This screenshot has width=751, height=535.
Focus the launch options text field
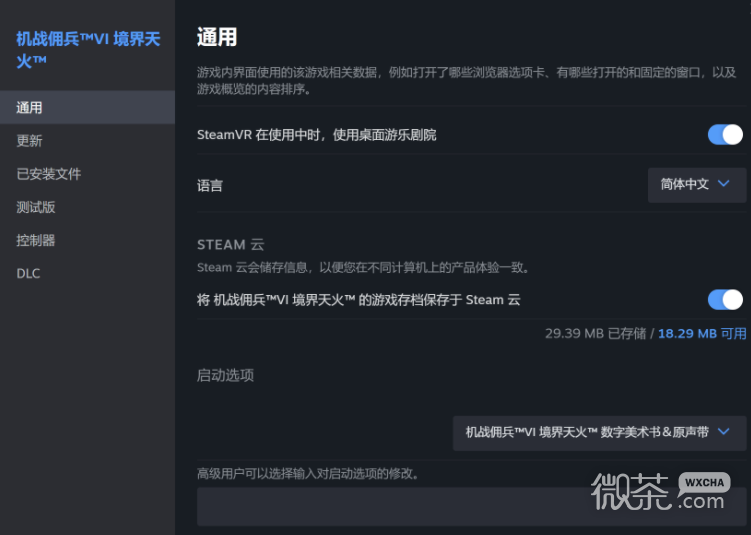click(x=471, y=507)
